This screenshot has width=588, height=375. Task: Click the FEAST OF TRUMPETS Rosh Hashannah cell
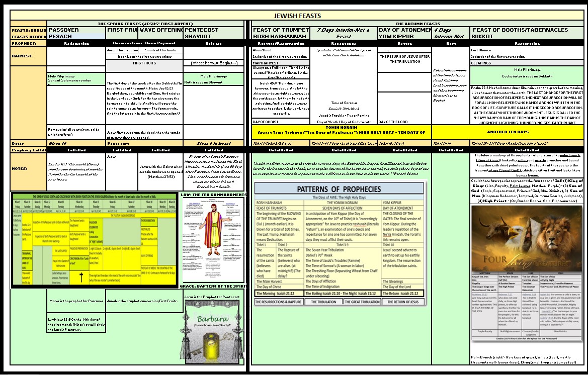pyautogui.click(x=280, y=33)
